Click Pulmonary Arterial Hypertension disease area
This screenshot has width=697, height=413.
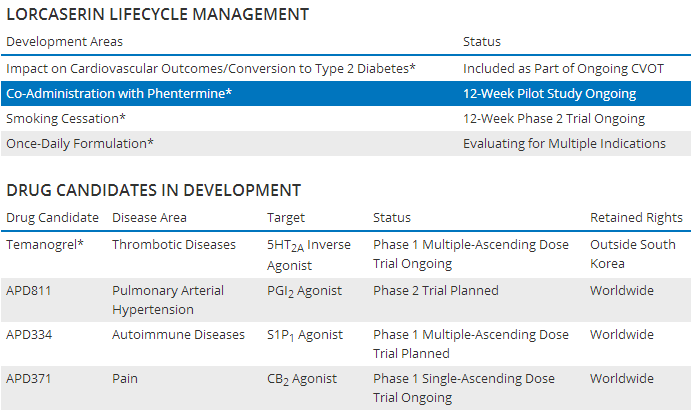pyautogui.click(x=168, y=300)
